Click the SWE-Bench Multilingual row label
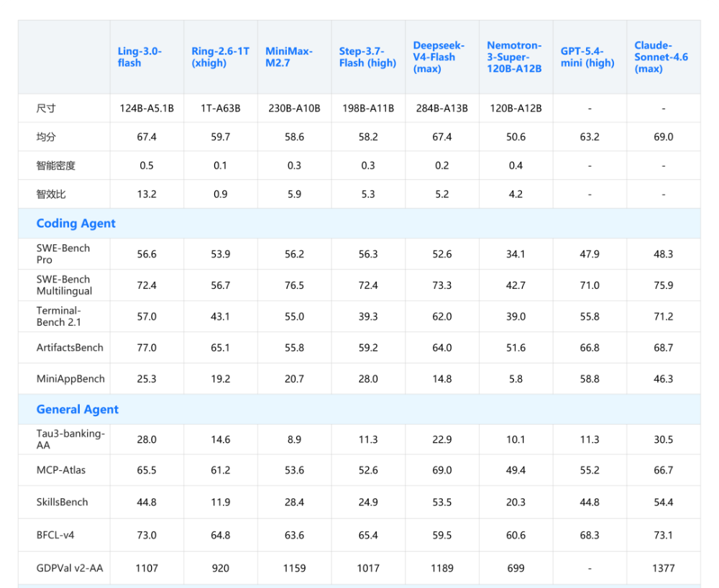The image size is (719, 588). point(65,285)
